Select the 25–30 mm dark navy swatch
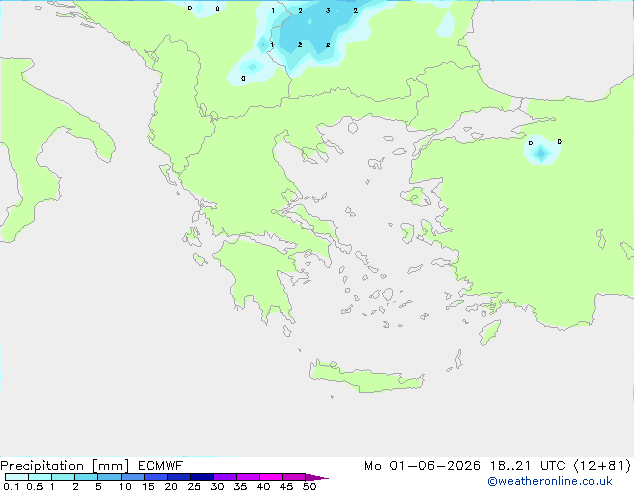Screen dimensions: 634x490 pos(201,477)
